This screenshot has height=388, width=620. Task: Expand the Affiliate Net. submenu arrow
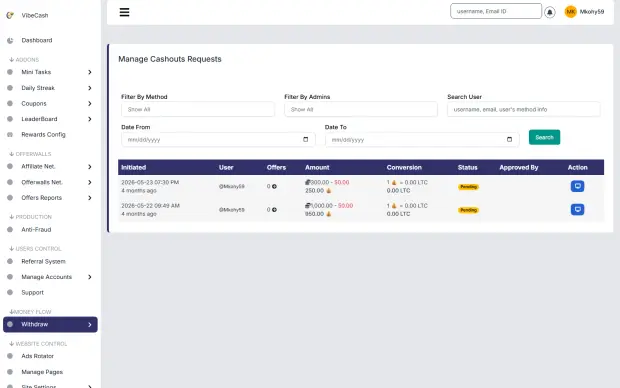coord(90,167)
